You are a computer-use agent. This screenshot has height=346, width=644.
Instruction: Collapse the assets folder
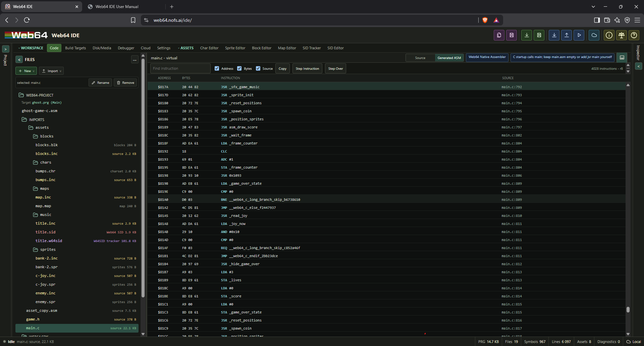(39, 127)
